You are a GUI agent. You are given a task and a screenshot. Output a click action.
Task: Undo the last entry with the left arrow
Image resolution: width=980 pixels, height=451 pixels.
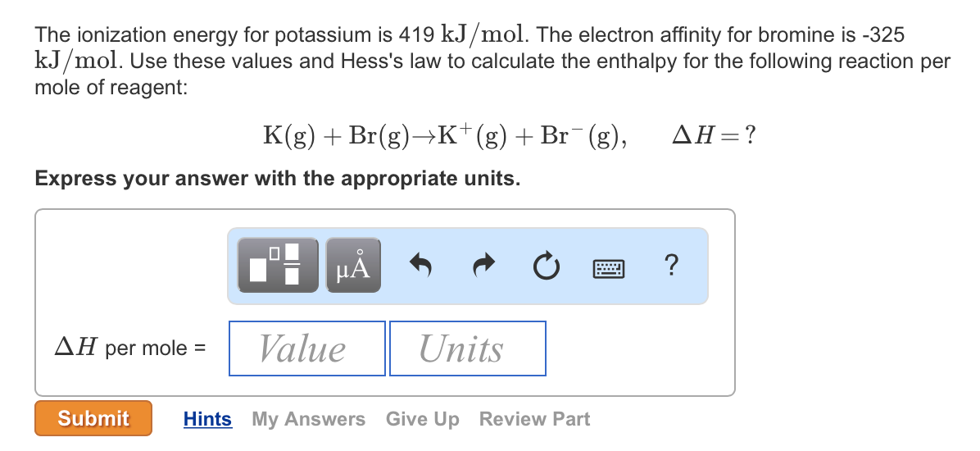420,265
